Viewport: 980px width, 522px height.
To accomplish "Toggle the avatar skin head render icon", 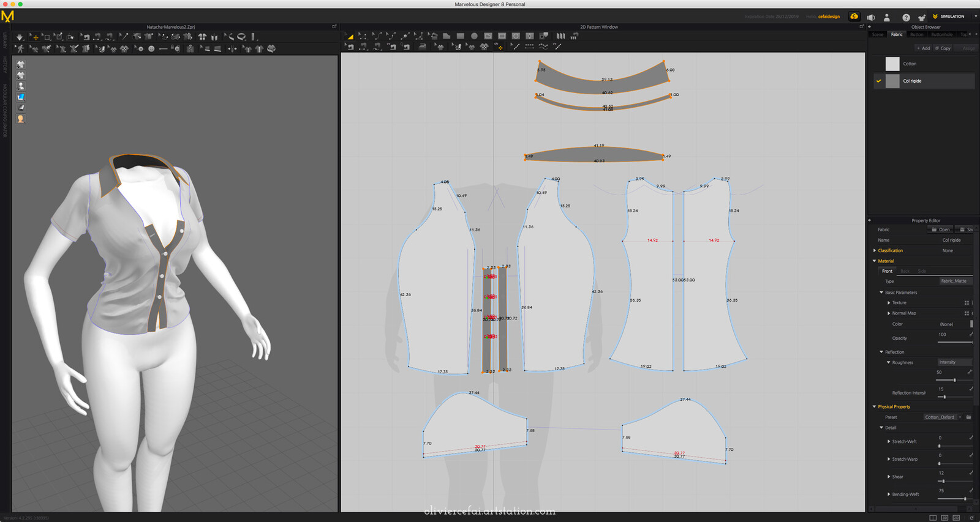I will point(21,119).
